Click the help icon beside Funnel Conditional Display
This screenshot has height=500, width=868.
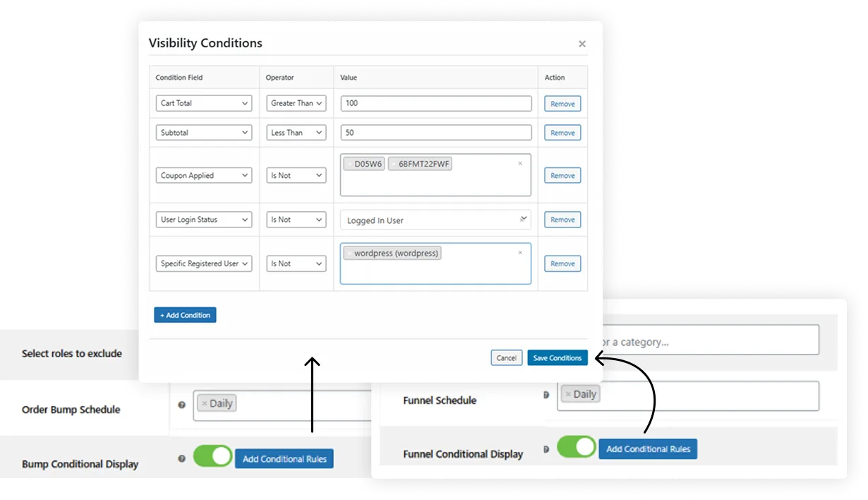545,449
